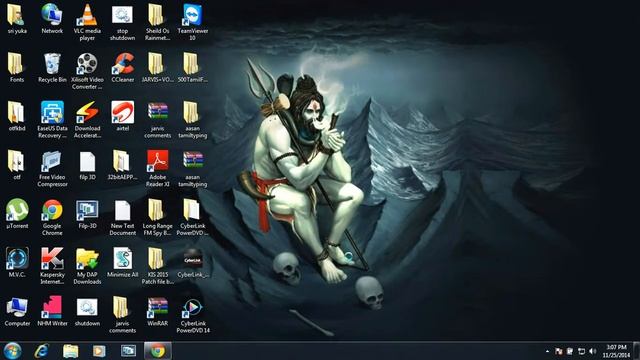Switch to Chrome in the taskbar
The width and height of the screenshot is (640, 360).
[x=158, y=351]
